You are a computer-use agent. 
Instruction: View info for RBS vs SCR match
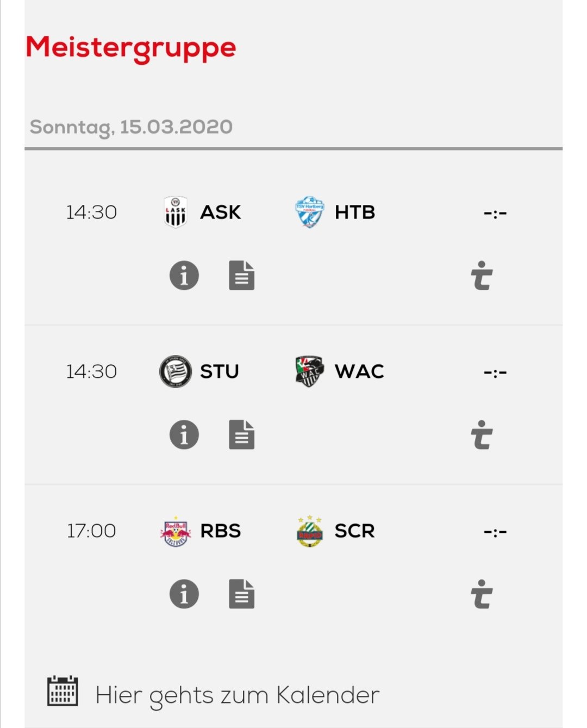coord(184,594)
